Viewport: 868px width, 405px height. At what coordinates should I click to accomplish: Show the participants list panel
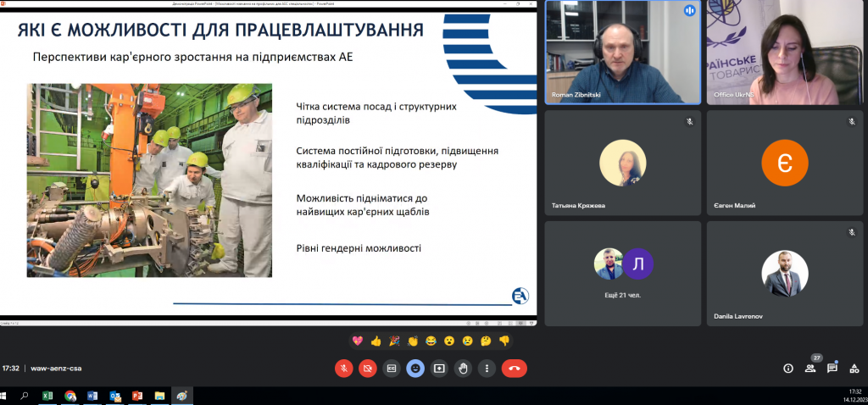pyautogui.click(x=810, y=369)
